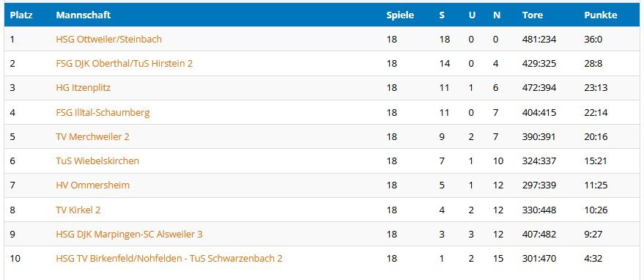Click the U draws column header
This screenshot has height=280, width=644.
click(473, 15)
